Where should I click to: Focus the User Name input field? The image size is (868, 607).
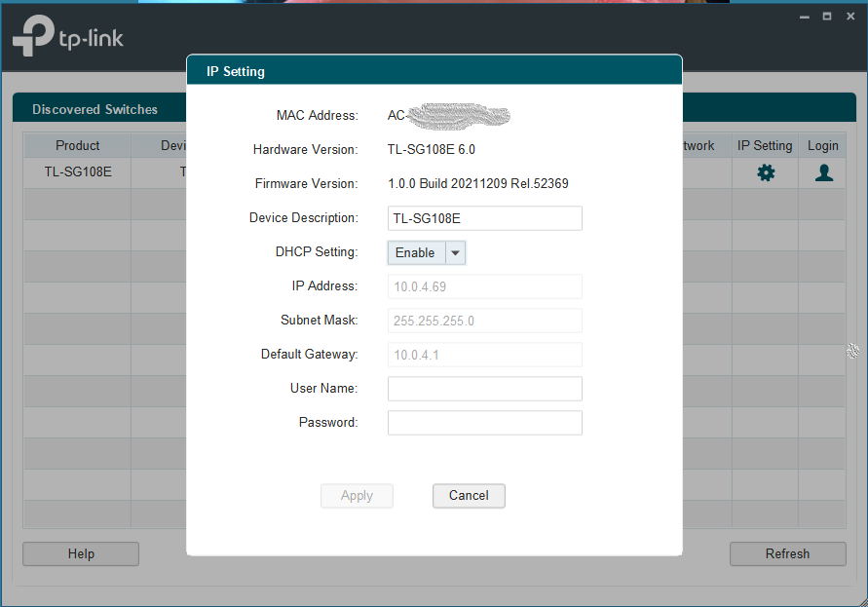coord(484,389)
